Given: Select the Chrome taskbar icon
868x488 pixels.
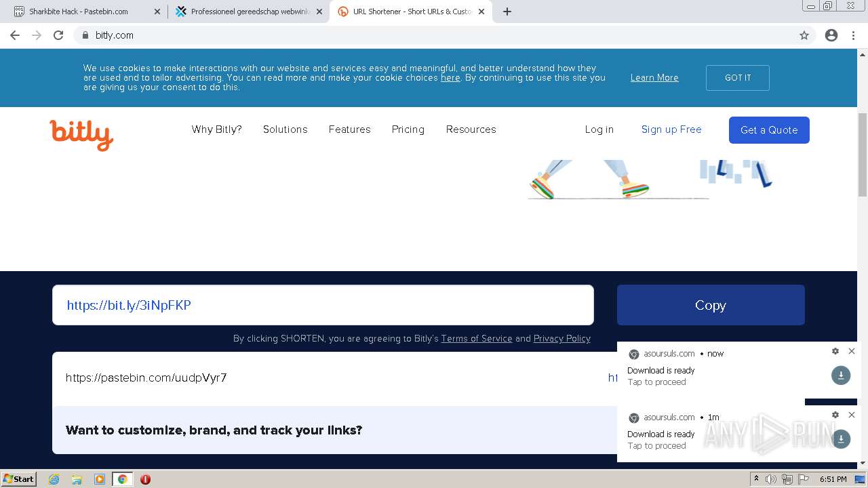Looking at the screenshot, I should [123, 479].
